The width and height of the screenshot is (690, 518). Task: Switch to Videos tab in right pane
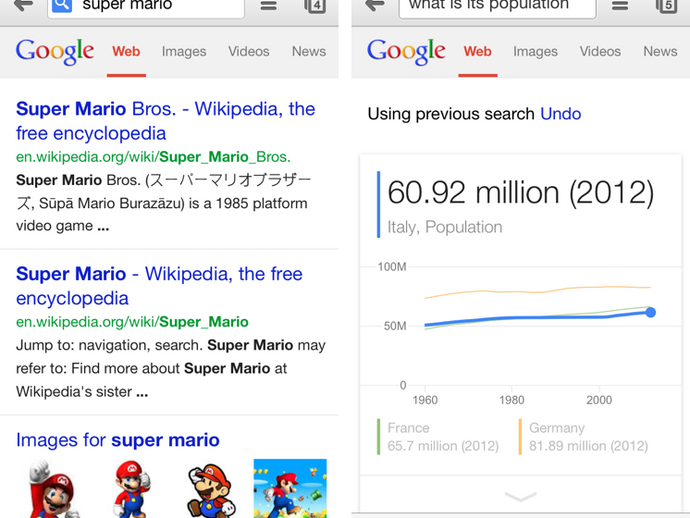tap(600, 52)
